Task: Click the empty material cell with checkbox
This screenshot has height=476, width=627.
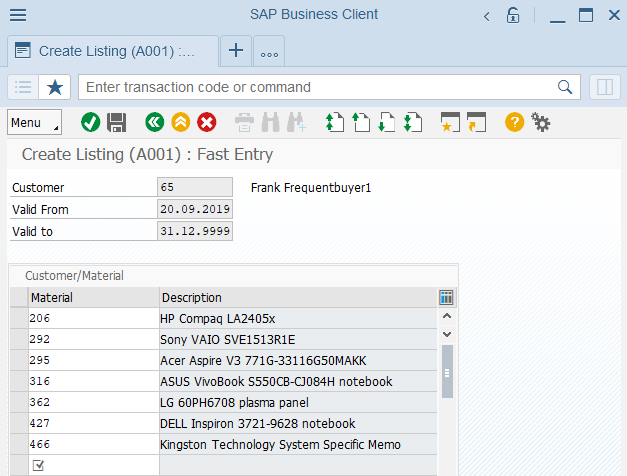Action: [x=94, y=465]
